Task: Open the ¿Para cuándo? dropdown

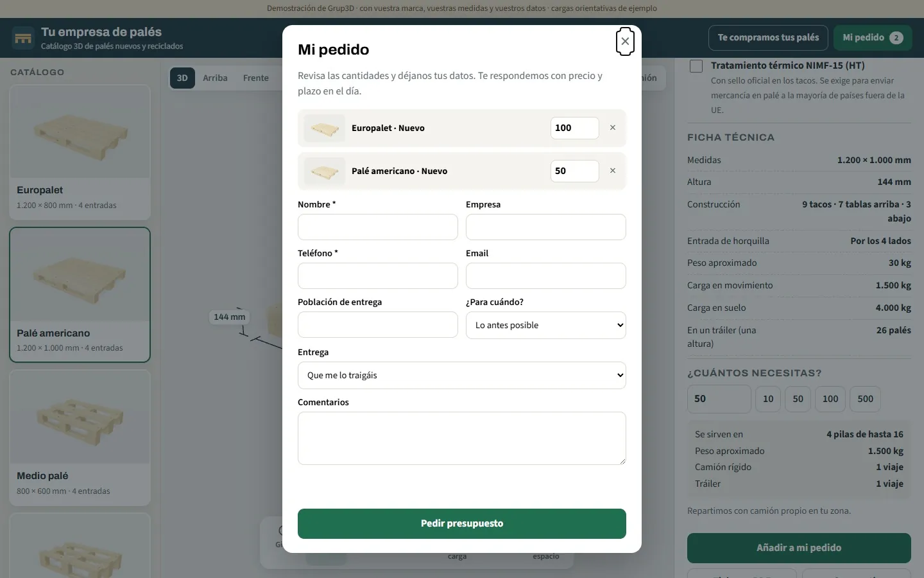Action: (546, 325)
